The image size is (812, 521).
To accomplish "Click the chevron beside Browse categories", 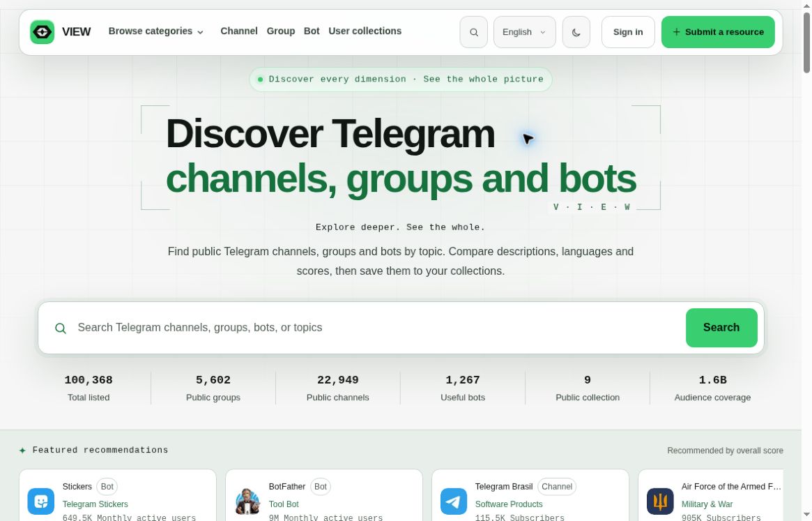I will [x=201, y=32].
